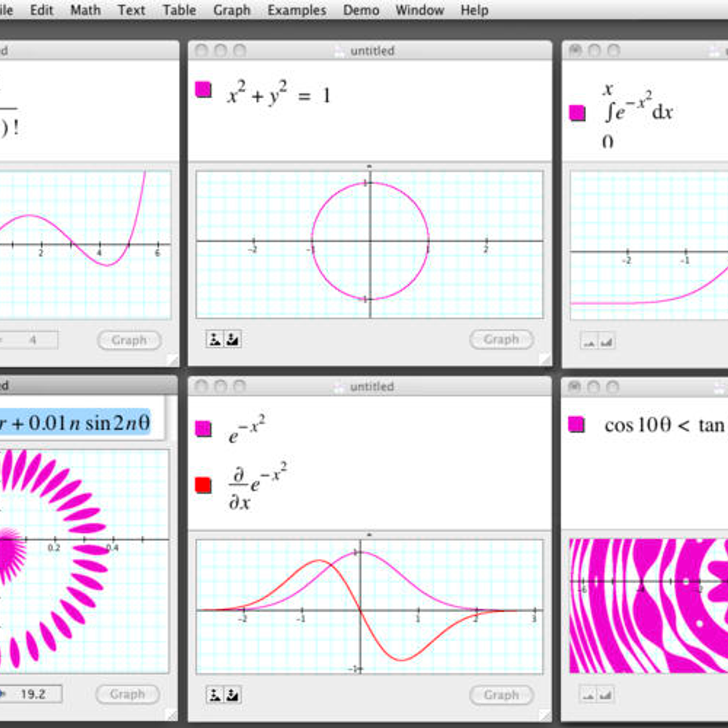The height and width of the screenshot is (728, 728).
Task: Zoom out in the x²+y²=1 graph window
Action: [215, 339]
